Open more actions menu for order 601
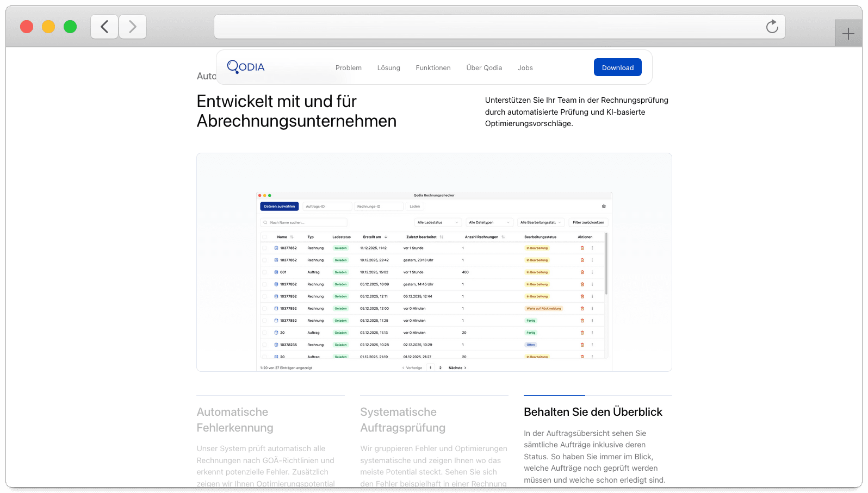The height and width of the screenshot is (493, 868). click(592, 272)
